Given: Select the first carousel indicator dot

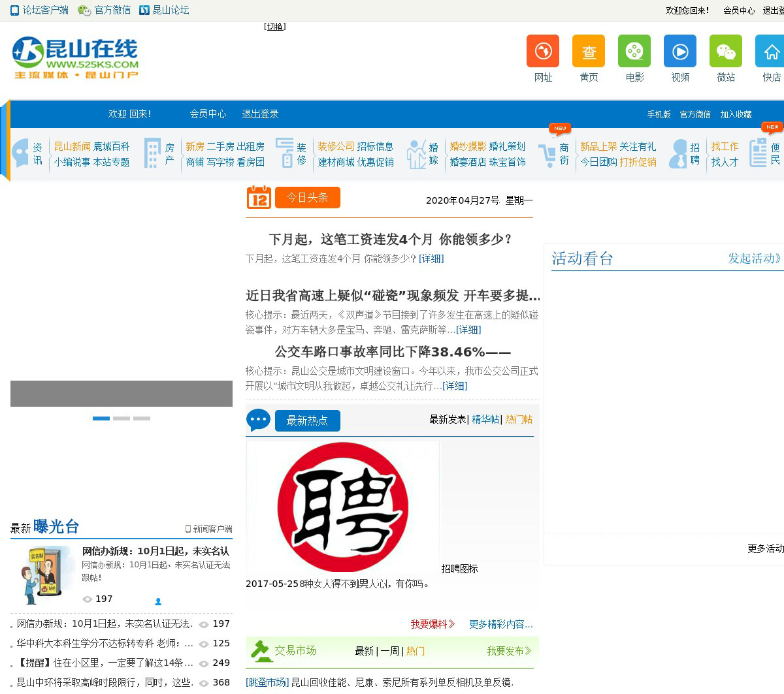Looking at the screenshot, I should (x=101, y=418).
